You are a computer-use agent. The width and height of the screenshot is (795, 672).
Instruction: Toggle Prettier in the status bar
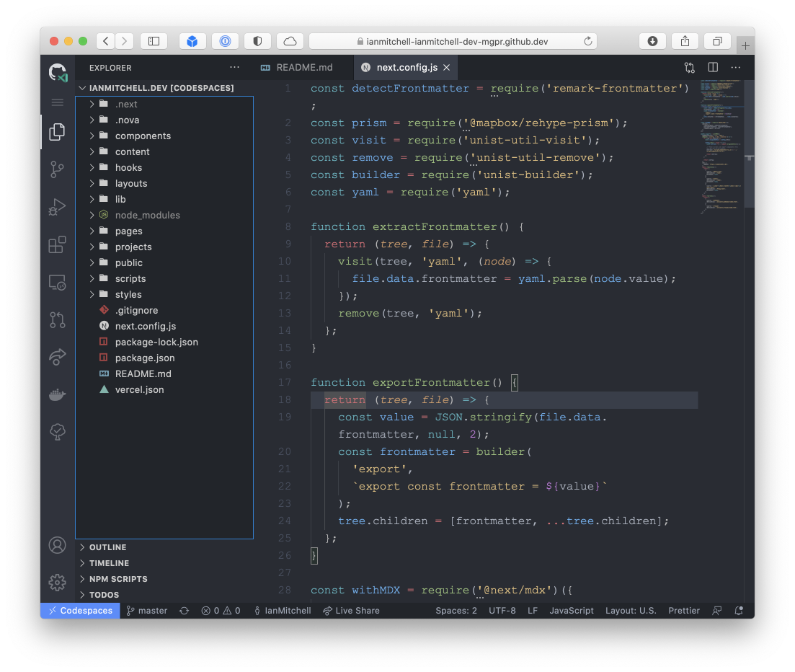pos(683,611)
